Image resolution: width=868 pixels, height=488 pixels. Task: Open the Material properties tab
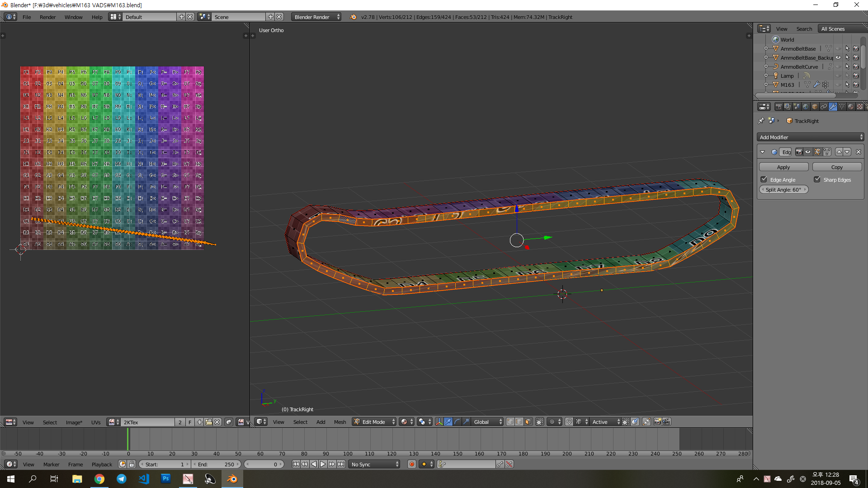851,107
